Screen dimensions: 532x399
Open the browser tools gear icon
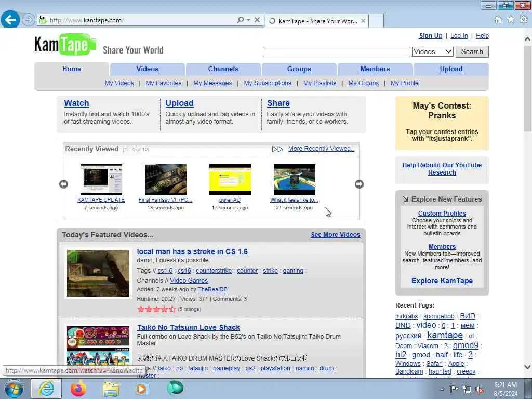(x=524, y=20)
